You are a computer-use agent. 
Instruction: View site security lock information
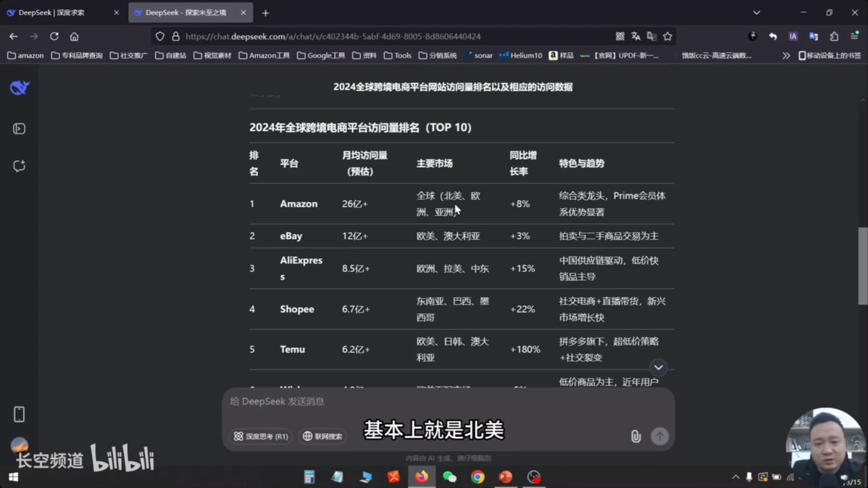pyautogui.click(x=176, y=36)
